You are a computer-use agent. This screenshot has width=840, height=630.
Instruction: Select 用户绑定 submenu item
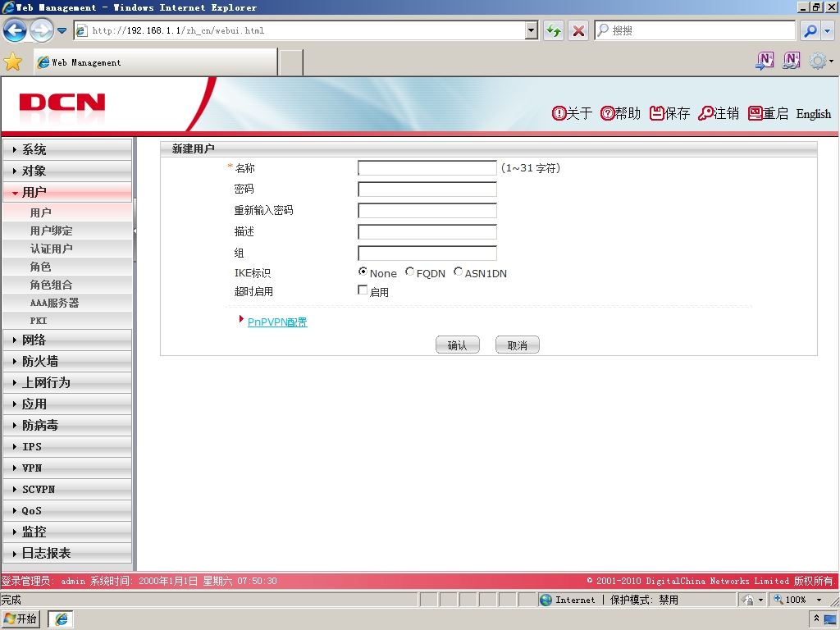(x=67, y=231)
